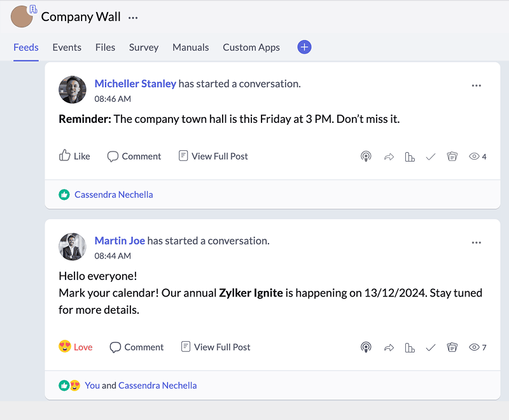Click the checkmark icon on town hall post
Screen dimensions: 509x420
(431, 157)
